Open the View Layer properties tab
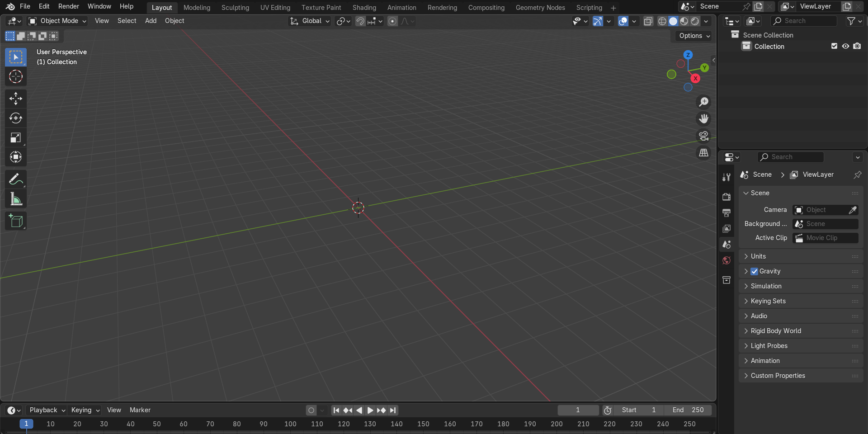Image resolution: width=868 pixels, height=434 pixels. pyautogui.click(x=726, y=228)
